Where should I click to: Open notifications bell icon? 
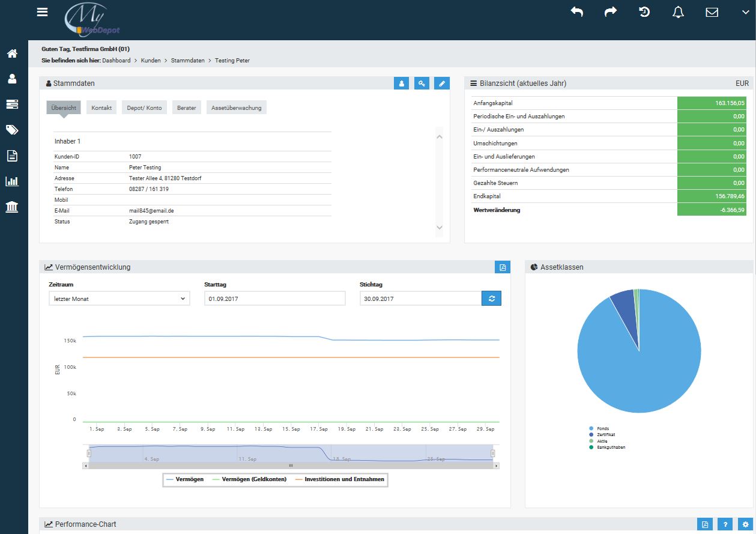(678, 12)
